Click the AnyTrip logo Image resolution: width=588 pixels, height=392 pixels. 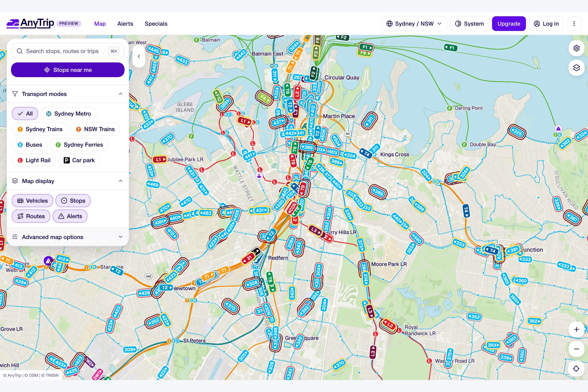(x=30, y=24)
